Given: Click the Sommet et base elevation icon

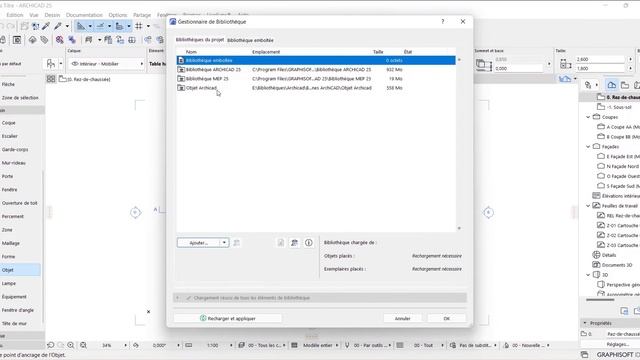Looking at the screenshot, I should click(483, 64).
